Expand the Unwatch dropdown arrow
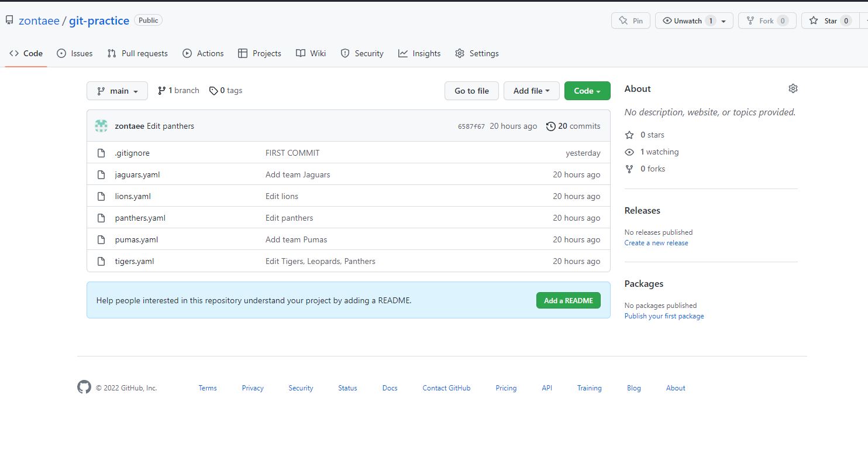The image size is (868, 456). click(724, 21)
